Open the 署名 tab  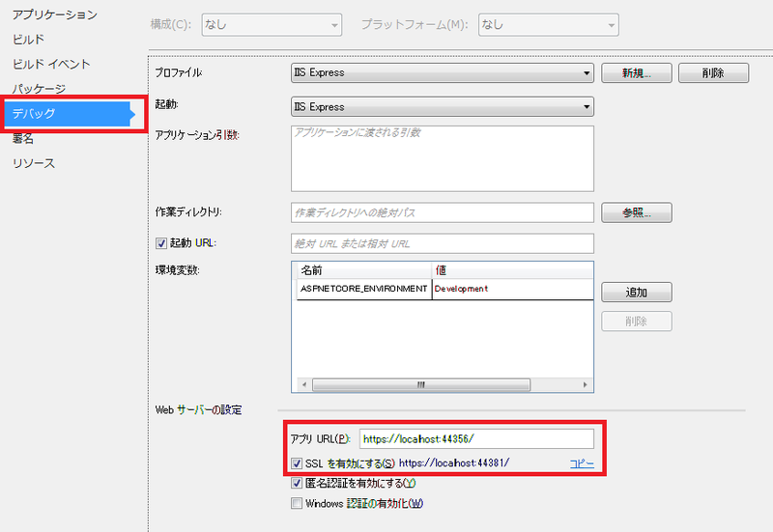pyautogui.click(x=23, y=139)
